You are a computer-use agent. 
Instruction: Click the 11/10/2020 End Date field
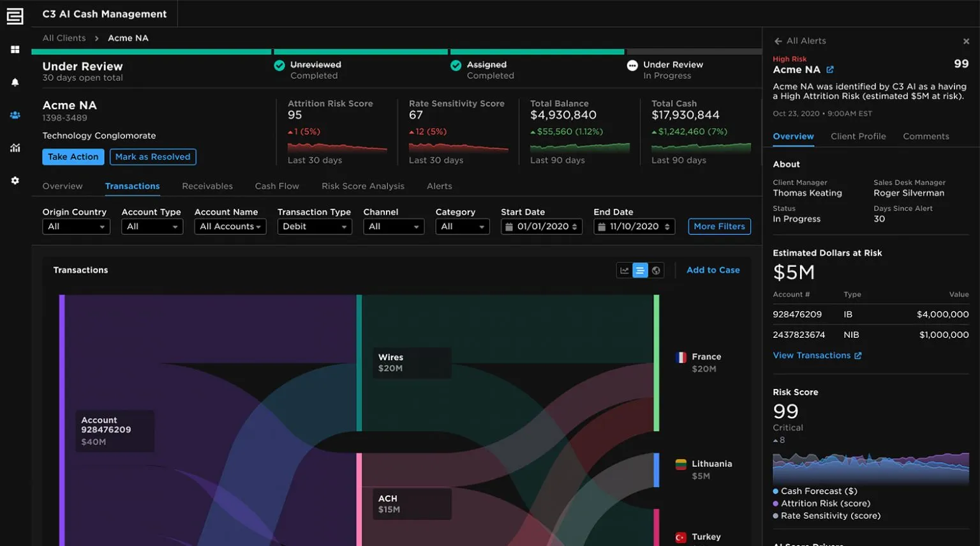pyautogui.click(x=634, y=227)
